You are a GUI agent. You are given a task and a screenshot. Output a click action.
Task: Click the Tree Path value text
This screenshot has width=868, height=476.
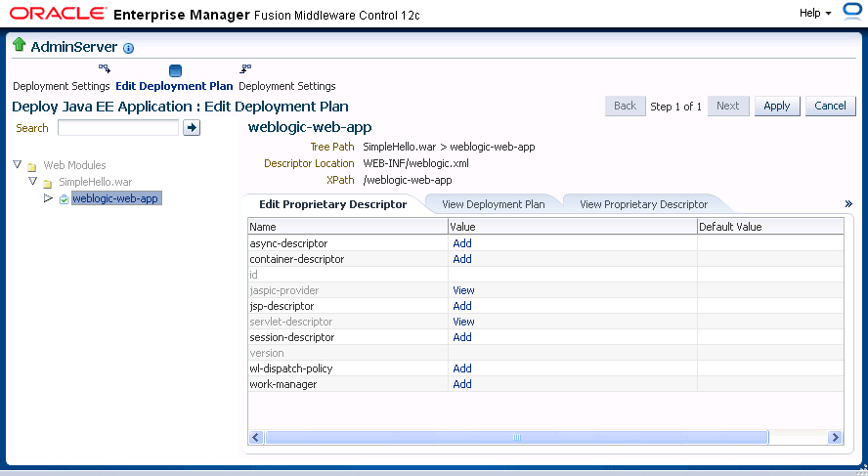tap(449, 148)
